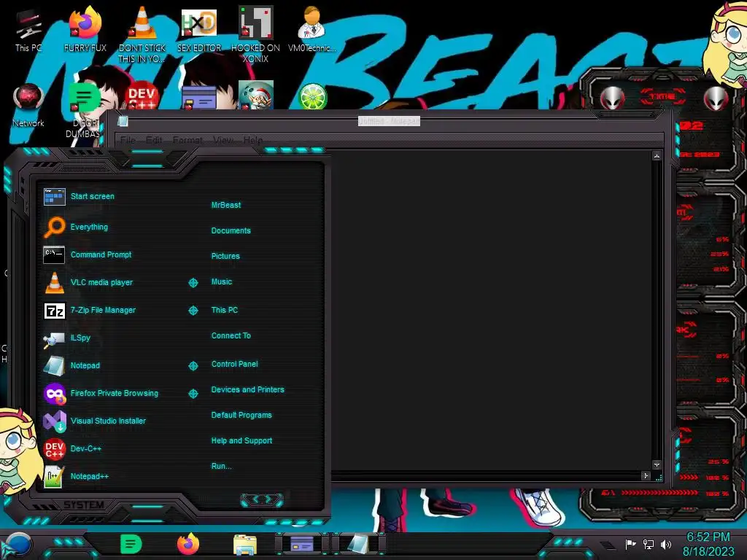Switch to Notepad taskbar button
Image resolution: width=747 pixels, height=560 pixels.
359,544
